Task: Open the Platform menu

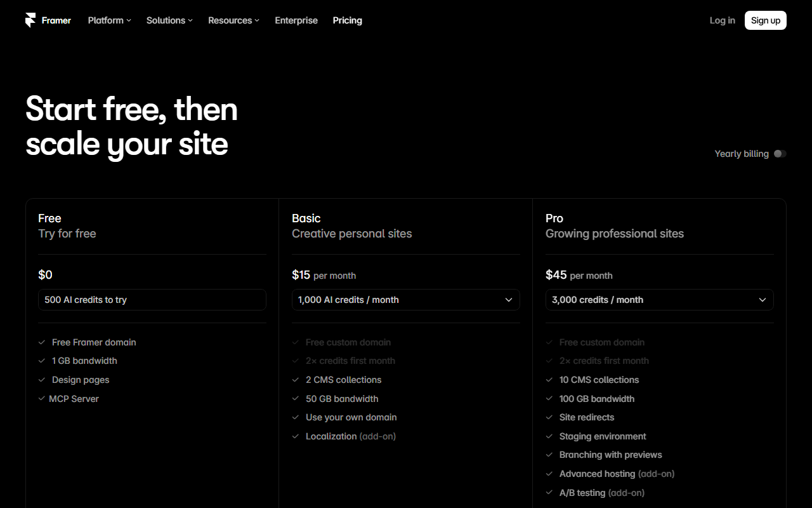Action: point(110,20)
